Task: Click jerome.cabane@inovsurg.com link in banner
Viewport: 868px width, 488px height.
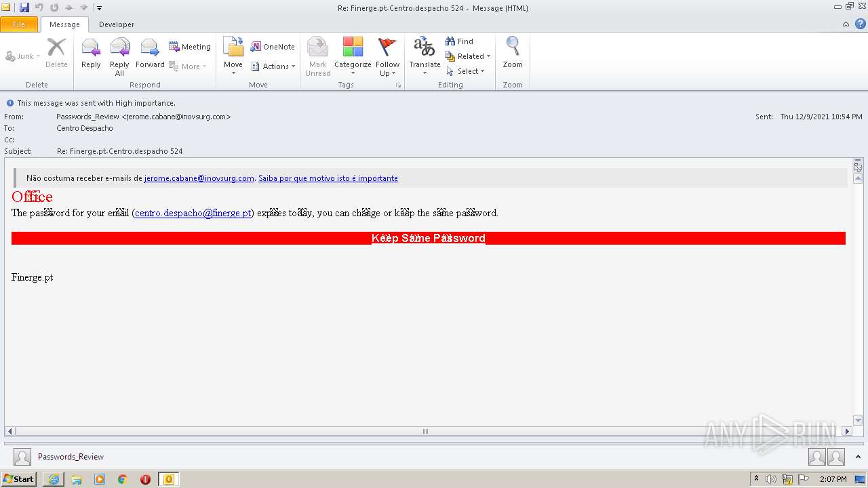Action: 199,178
